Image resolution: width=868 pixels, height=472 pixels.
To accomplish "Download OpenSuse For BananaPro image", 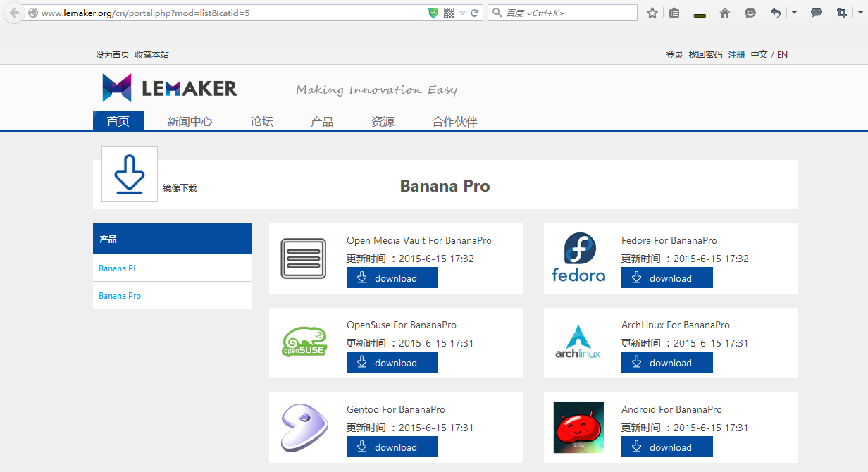I will point(392,362).
